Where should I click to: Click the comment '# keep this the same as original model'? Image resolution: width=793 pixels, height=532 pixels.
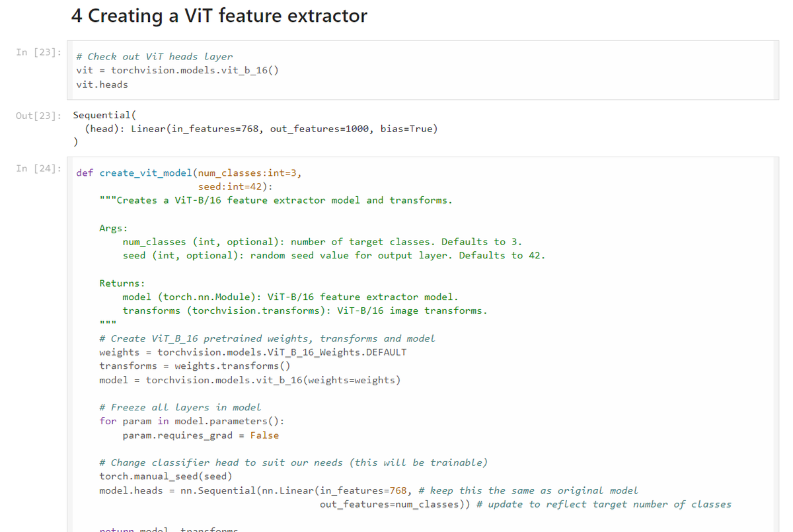tap(529, 490)
